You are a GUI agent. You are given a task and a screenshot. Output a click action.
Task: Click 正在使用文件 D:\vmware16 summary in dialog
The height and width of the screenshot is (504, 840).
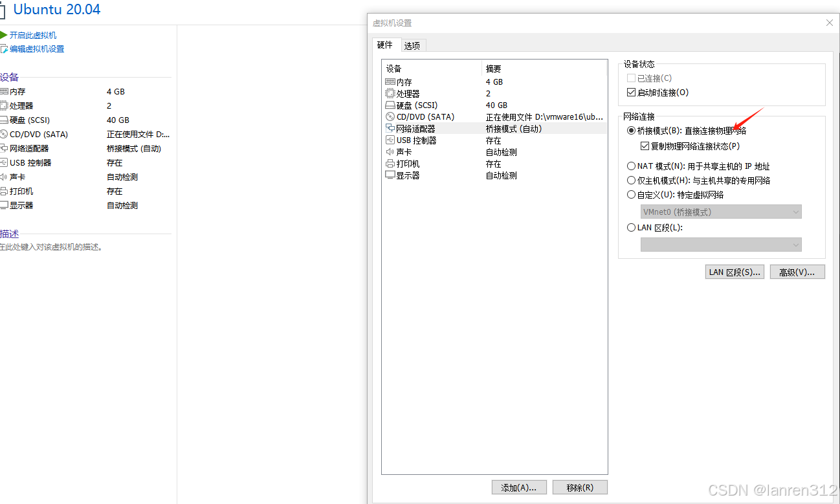pos(545,117)
